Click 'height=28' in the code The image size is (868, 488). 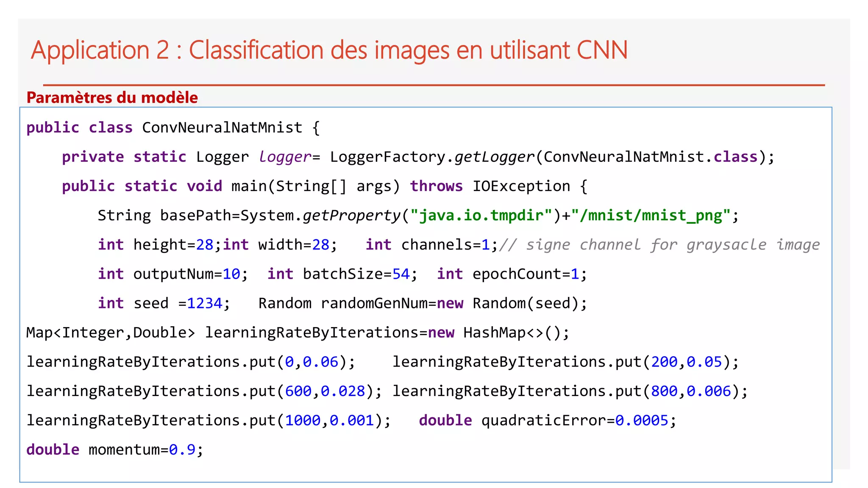point(173,244)
